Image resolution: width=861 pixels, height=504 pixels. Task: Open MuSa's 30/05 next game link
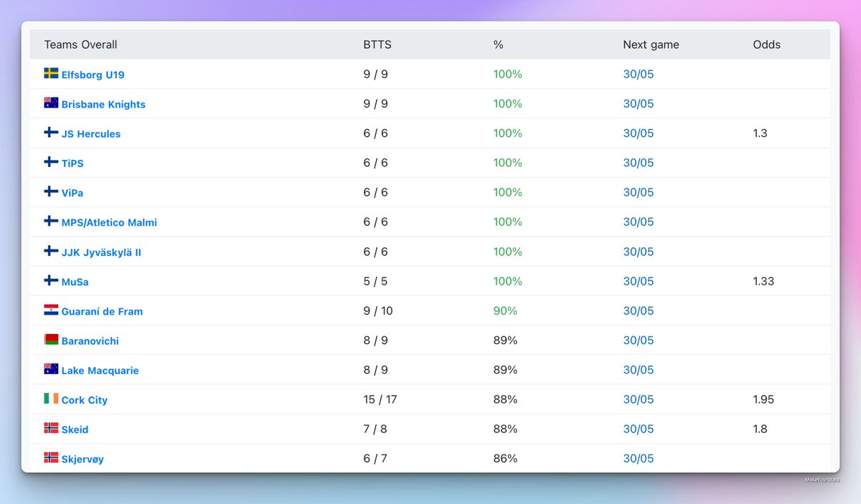639,281
